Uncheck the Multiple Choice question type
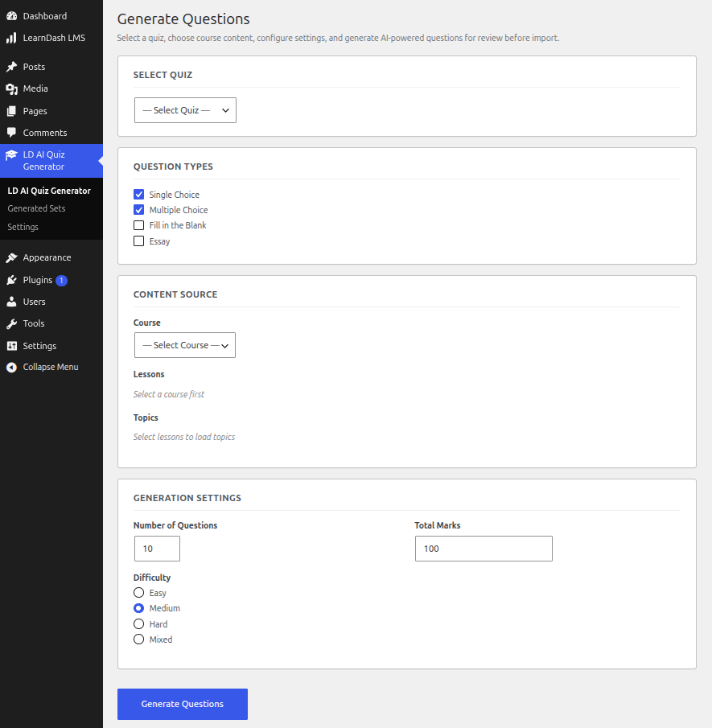 (139, 210)
